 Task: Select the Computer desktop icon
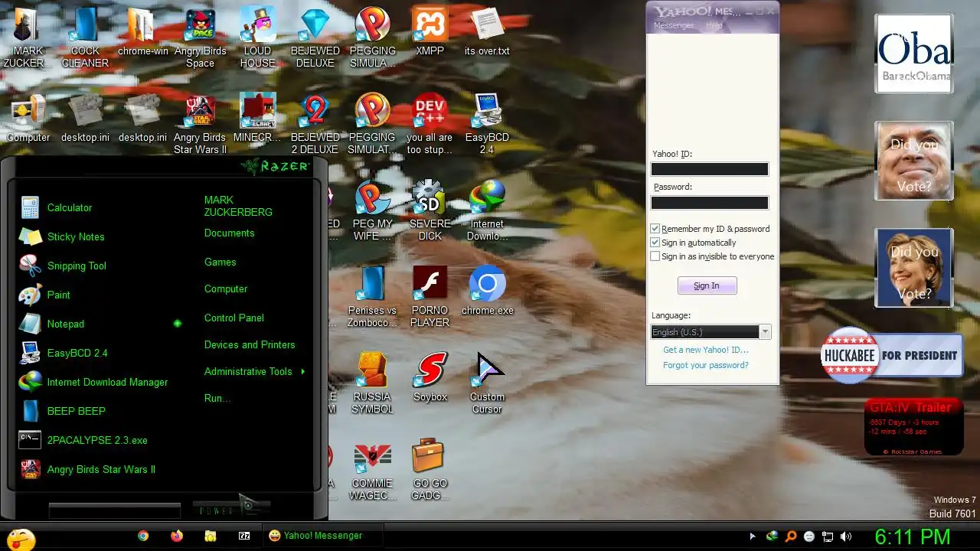pos(28,119)
